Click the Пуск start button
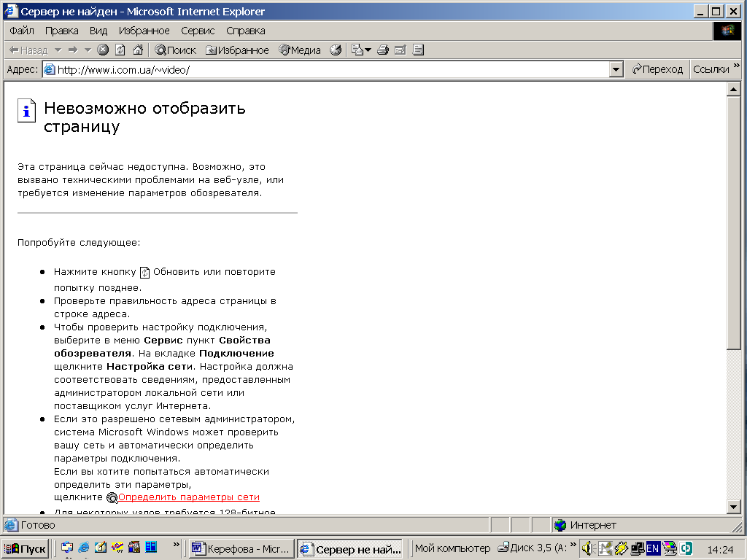This screenshot has width=747, height=560. pos(26,549)
